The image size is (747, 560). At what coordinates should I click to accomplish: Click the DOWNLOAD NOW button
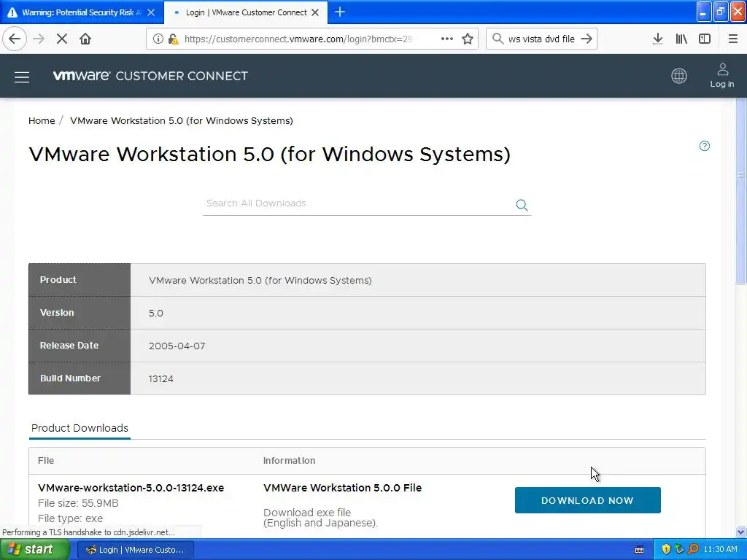[587, 500]
